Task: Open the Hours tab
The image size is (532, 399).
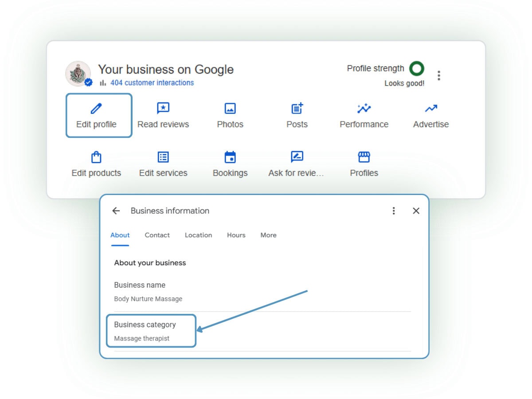Action: (x=236, y=235)
